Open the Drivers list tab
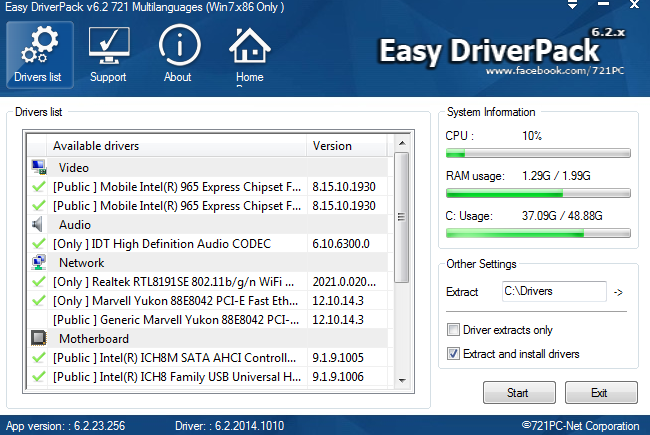Screen dimensions: 650x435 (40, 55)
